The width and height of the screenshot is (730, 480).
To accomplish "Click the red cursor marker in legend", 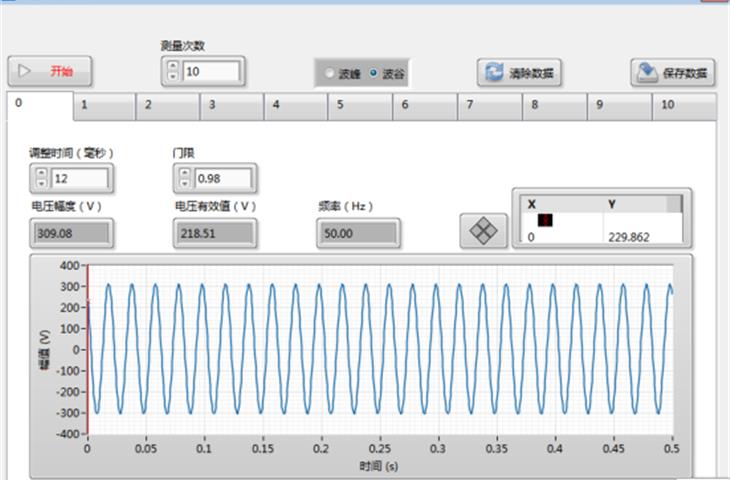I will point(545,220).
